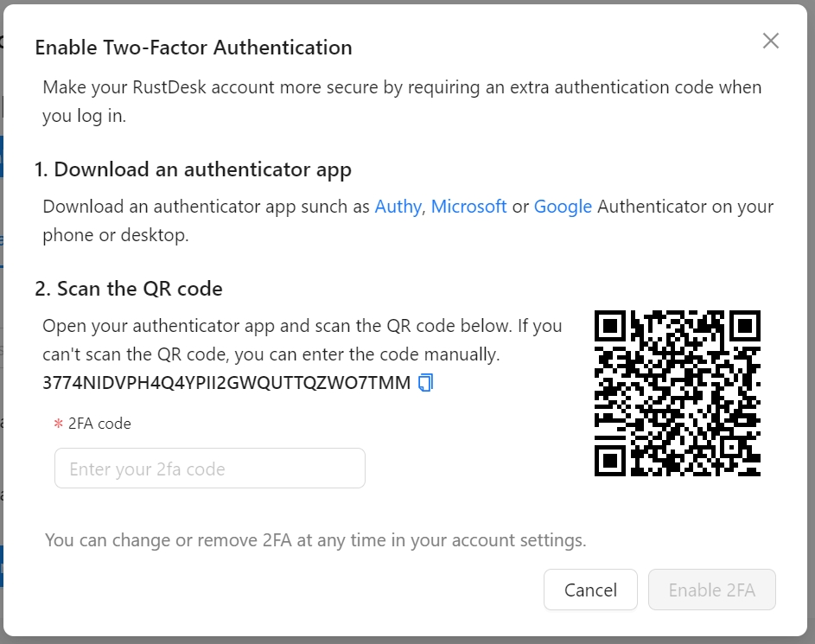Click the 'change or remove 2FA' note
Screen dimensions: 815x644
(315, 540)
